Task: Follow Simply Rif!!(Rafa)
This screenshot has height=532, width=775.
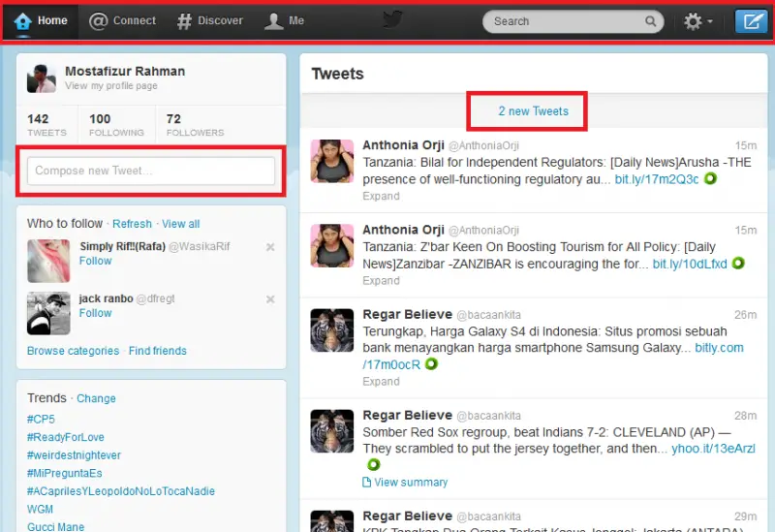Action: tap(95, 261)
